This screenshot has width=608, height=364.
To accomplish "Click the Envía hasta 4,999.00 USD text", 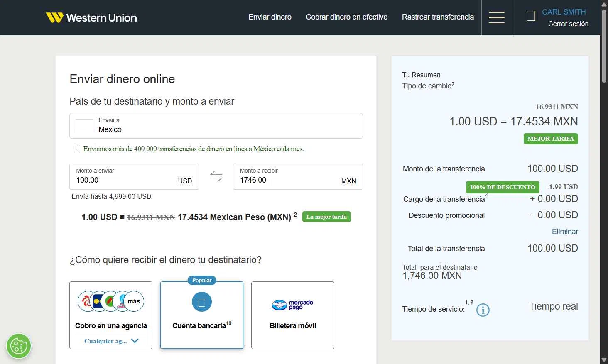I will pyautogui.click(x=111, y=196).
